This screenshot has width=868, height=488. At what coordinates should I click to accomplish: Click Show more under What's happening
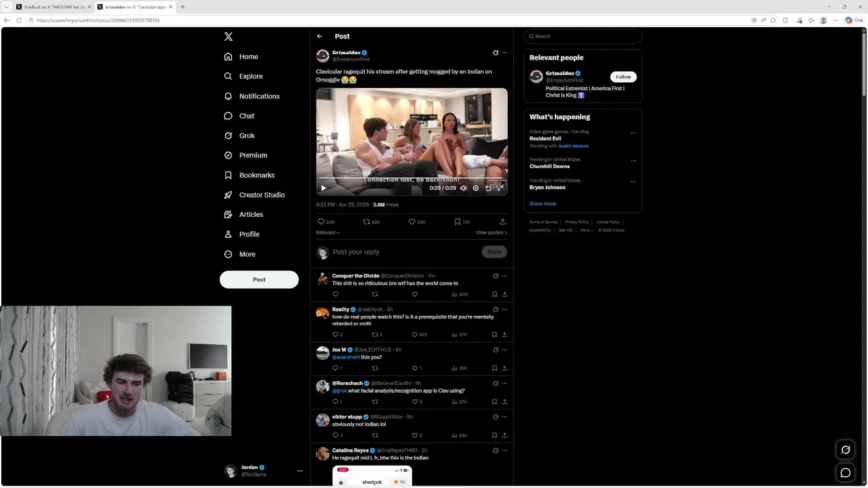tap(542, 203)
